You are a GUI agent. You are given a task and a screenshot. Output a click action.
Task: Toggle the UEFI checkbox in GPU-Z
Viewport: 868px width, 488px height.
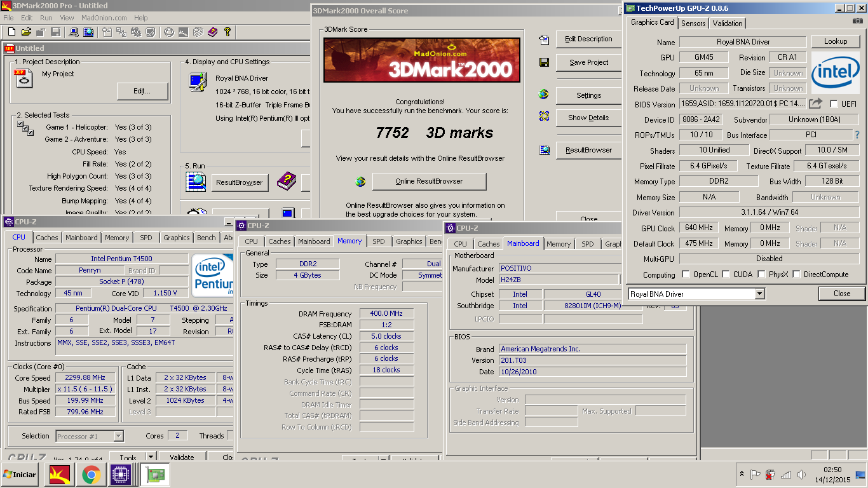[834, 104]
